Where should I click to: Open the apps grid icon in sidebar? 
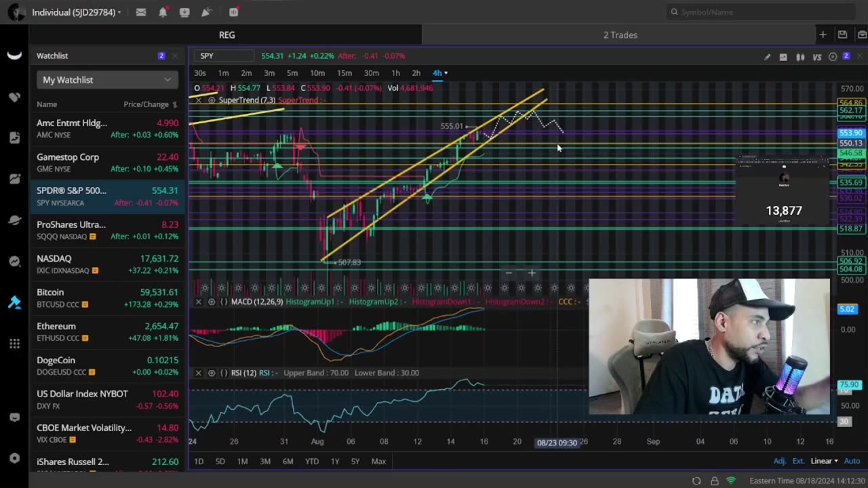click(x=14, y=344)
